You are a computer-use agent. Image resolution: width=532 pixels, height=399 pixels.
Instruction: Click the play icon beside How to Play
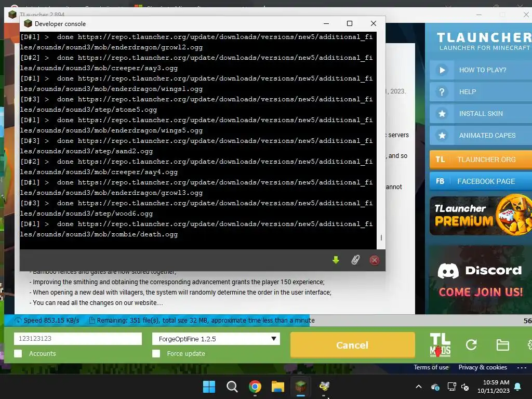click(x=442, y=70)
